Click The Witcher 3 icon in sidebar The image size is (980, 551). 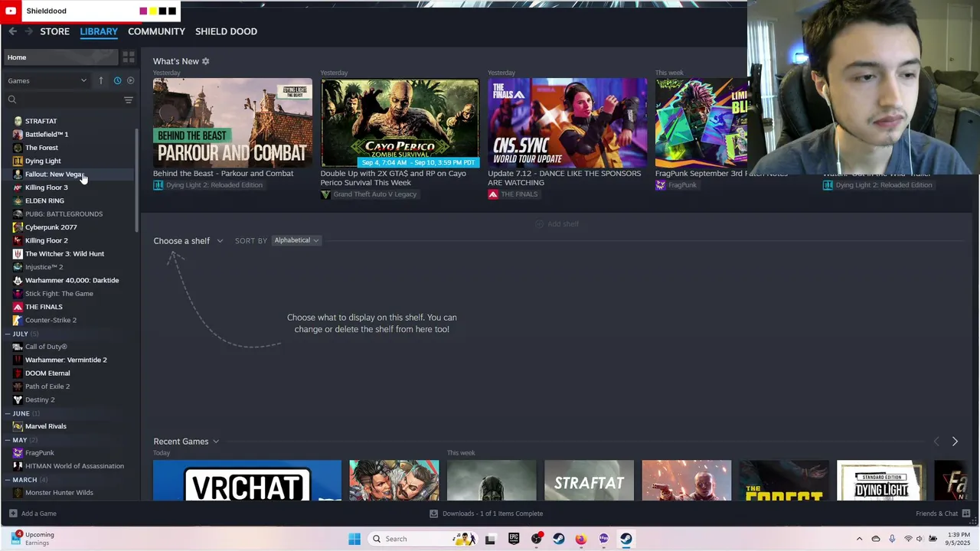click(x=18, y=253)
